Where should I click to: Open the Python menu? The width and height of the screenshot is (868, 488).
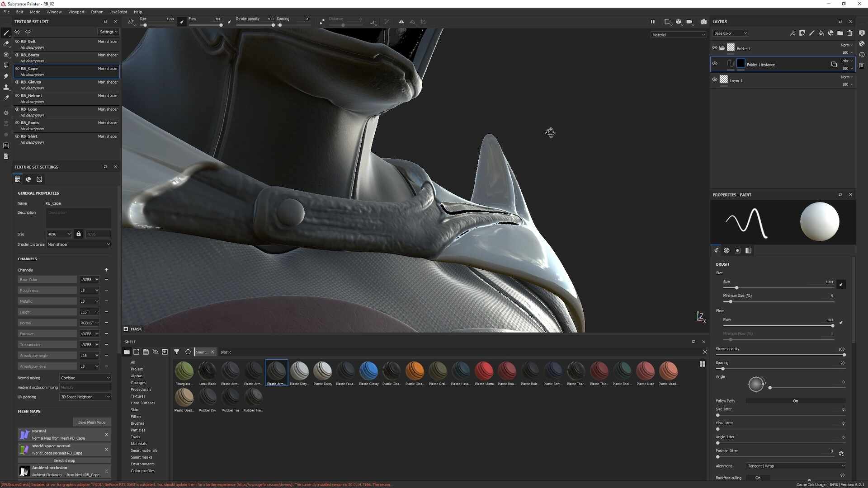click(x=97, y=12)
